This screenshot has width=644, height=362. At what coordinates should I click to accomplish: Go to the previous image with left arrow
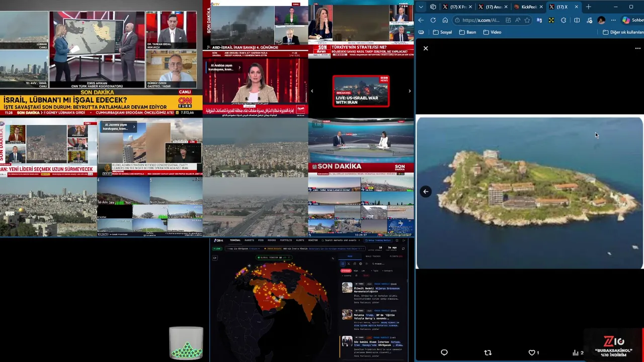tap(426, 191)
